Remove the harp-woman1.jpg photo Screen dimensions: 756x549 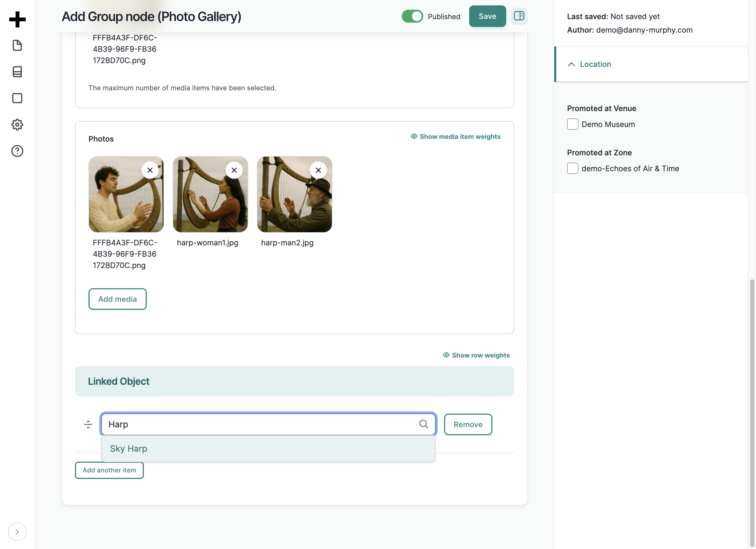[234, 170]
